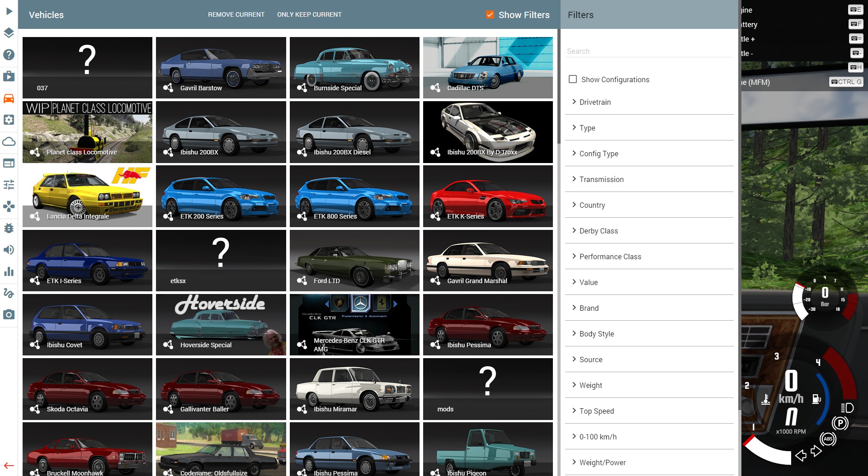Expand the Derby Class filter
The height and width of the screenshot is (476, 868).
(649, 231)
